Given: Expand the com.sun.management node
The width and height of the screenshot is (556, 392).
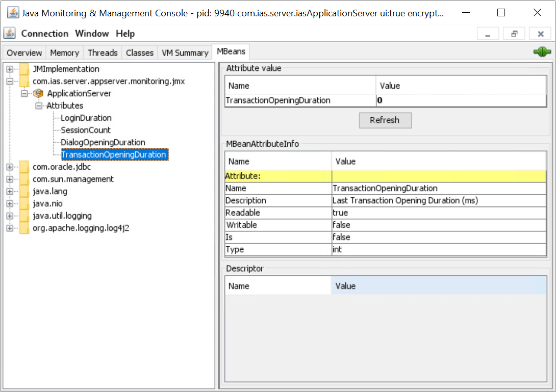Looking at the screenshot, I should [10, 179].
